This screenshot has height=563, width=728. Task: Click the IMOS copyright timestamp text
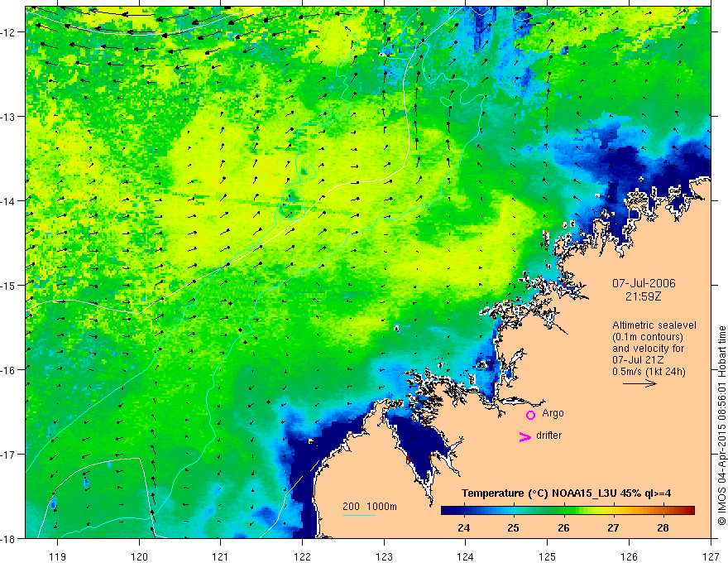point(721,426)
